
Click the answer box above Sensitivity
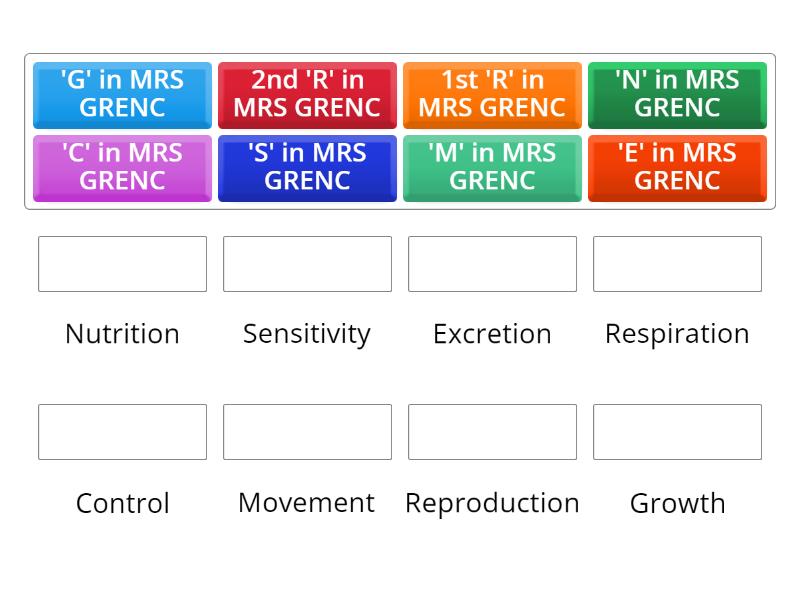click(307, 264)
